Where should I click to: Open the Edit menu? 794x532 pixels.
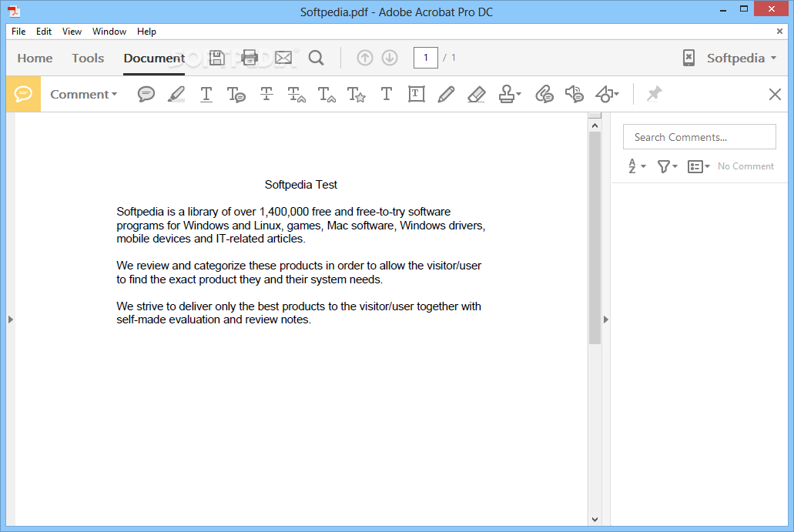44,32
